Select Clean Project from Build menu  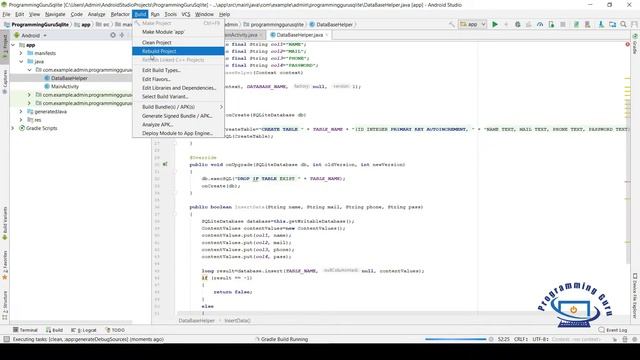pos(178,42)
